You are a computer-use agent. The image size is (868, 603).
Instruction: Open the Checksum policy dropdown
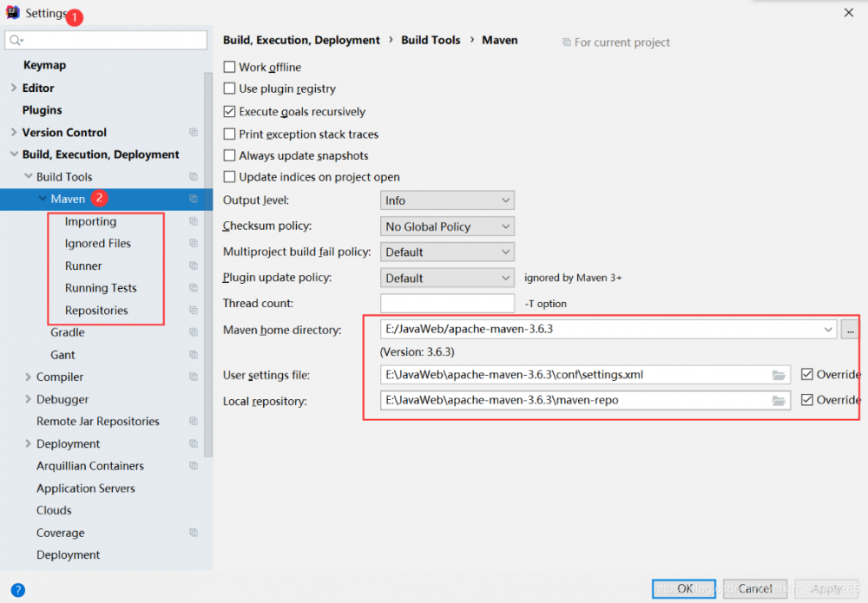(447, 226)
